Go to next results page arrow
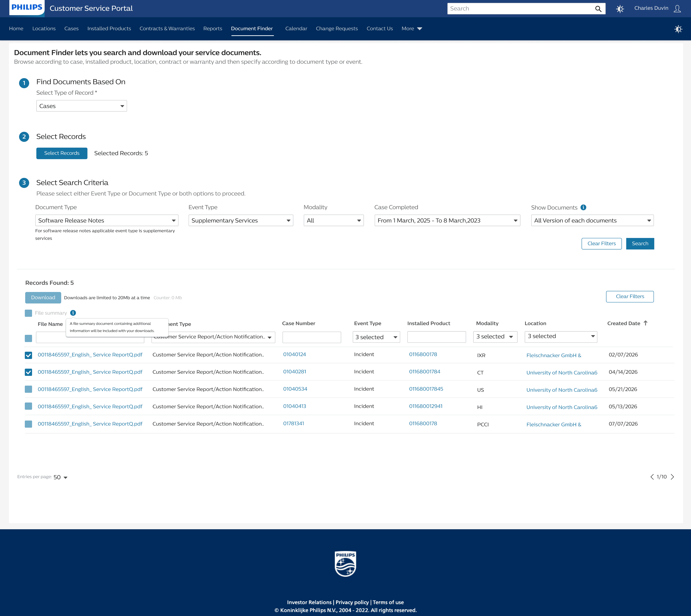Viewport: 691px width, 616px height. click(672, 477)
